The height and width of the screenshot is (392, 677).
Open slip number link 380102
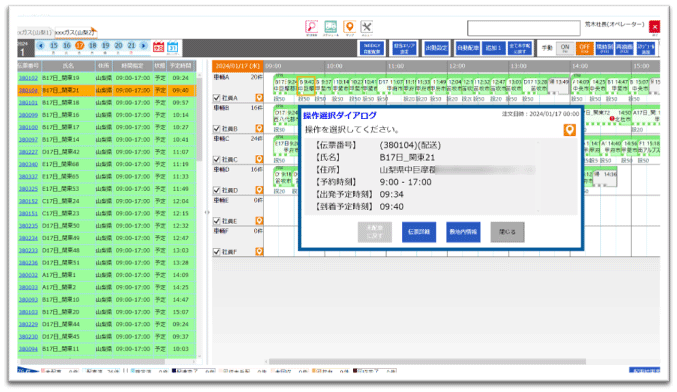tap(28, 78)
